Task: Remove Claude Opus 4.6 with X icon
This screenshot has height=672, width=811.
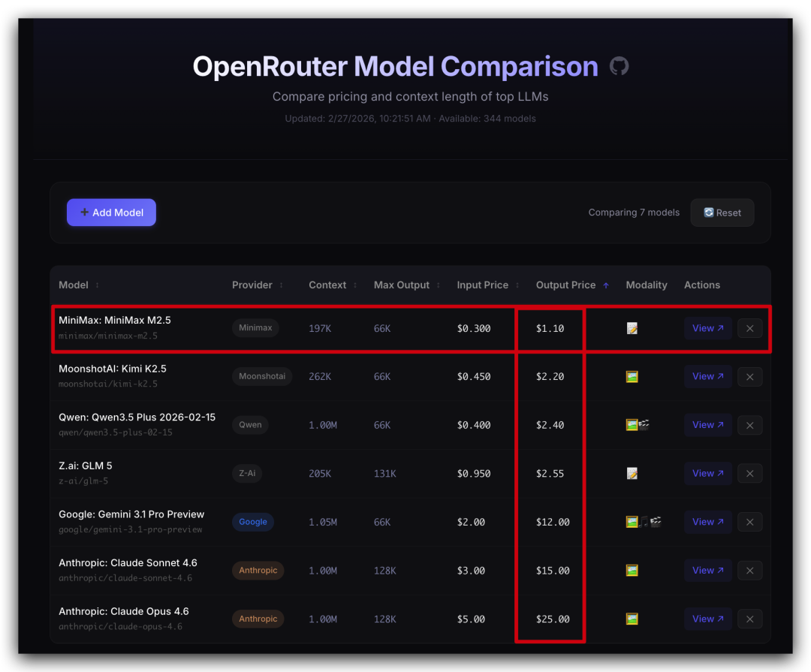Action: (x=749, y=619)
